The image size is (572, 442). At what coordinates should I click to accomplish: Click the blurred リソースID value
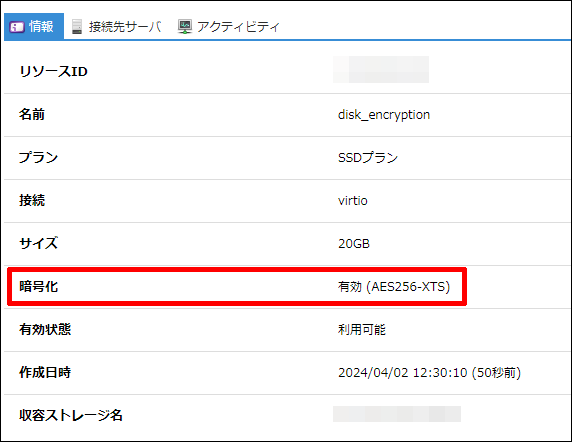[x=381, y=70]
